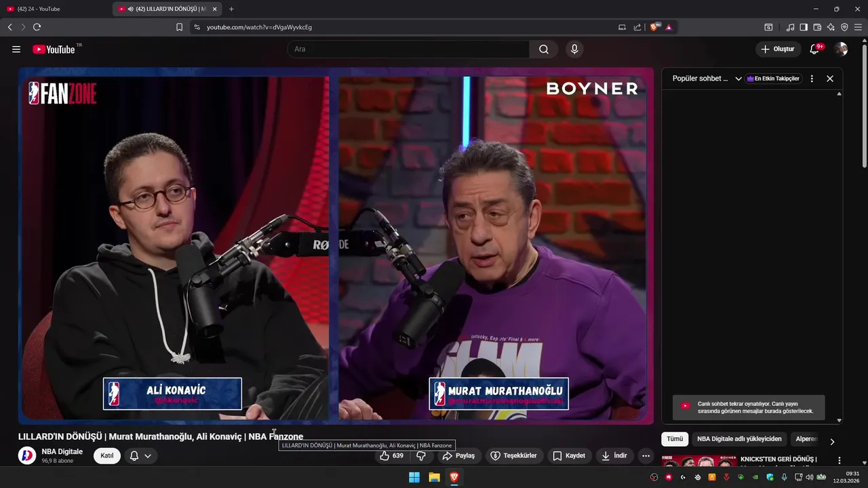868x488 pixels.
Task: Click the En Etkin Takipçiler chip
Action: (x=773, y=79)
